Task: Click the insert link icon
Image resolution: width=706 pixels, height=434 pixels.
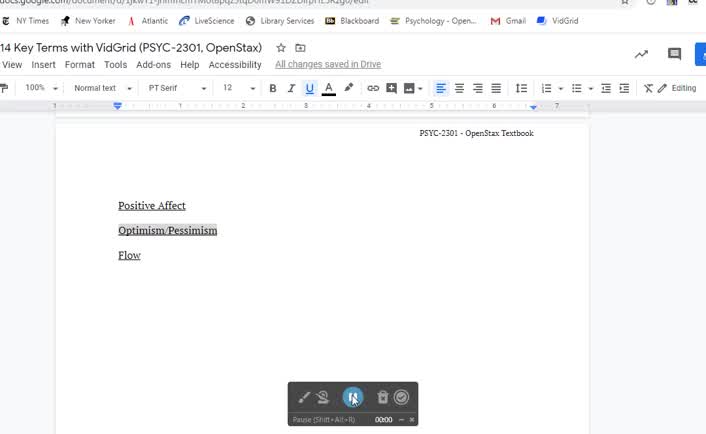Action: point(373,88)
